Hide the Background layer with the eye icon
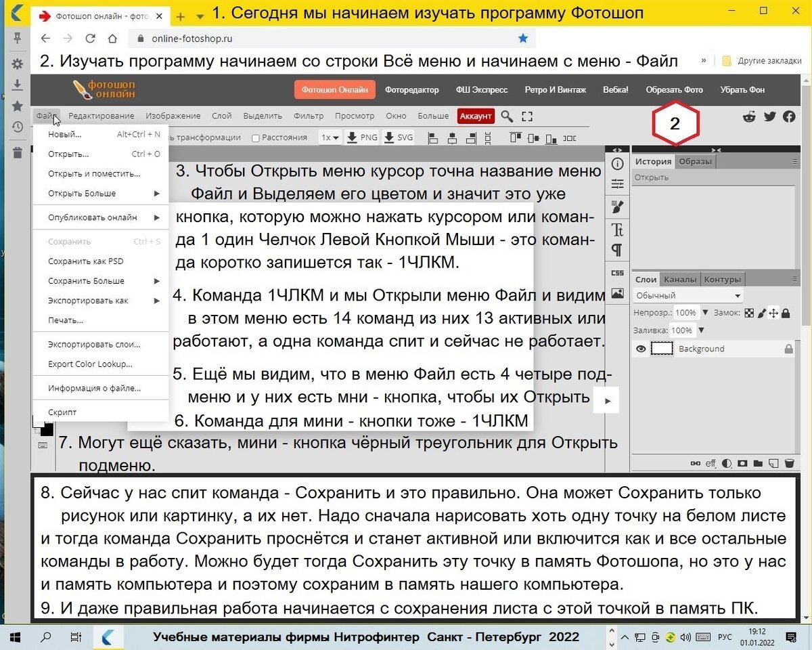The height and width of the screenshot is (650, 812). pos(640,349)
